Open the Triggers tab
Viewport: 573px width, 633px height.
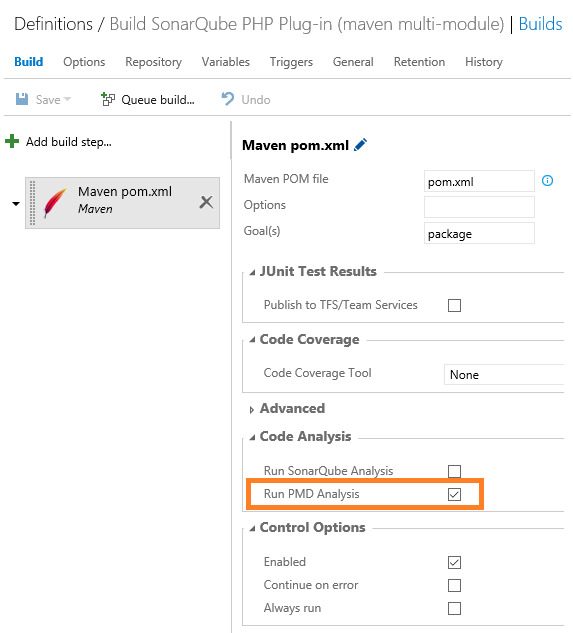pos(291,62)
